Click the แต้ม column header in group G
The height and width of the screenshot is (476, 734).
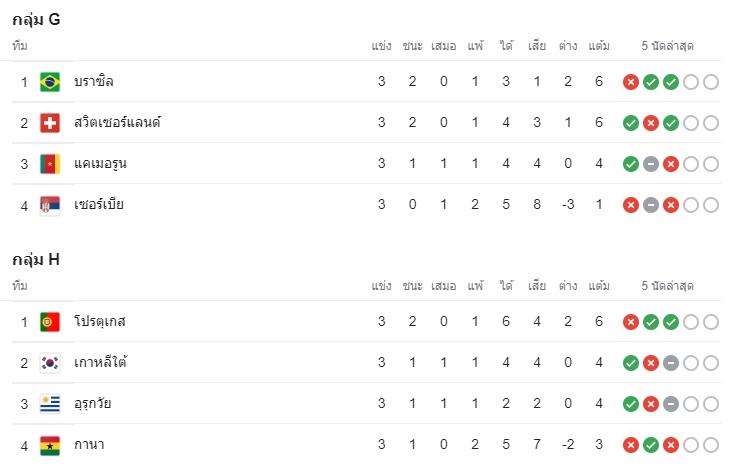[599, 46]
